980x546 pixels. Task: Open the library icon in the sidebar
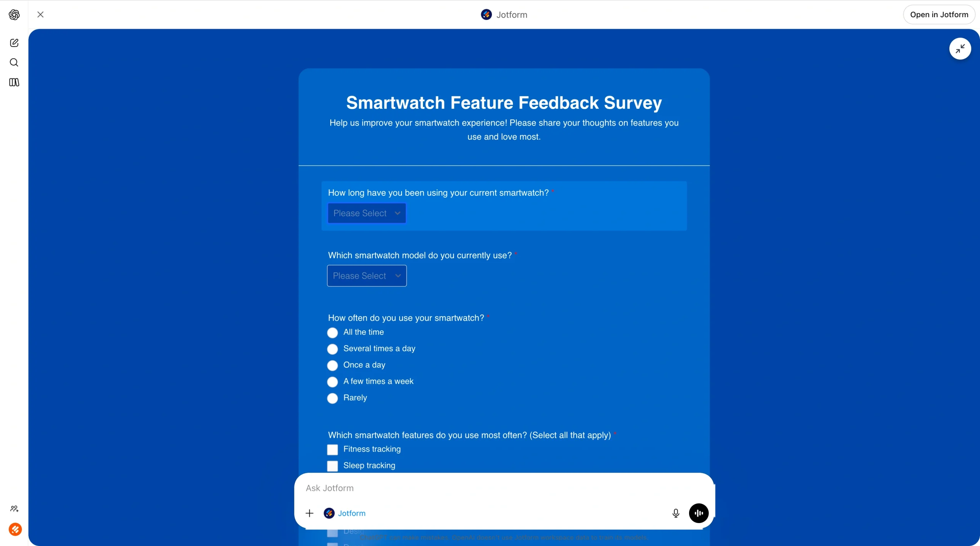[x=14, y=82]
